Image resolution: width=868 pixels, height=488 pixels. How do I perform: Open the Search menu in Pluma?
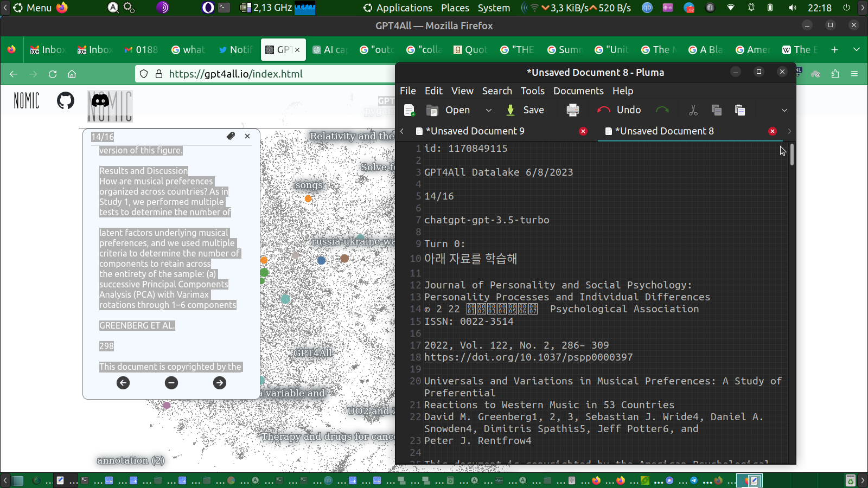click(x=496, y=91)
